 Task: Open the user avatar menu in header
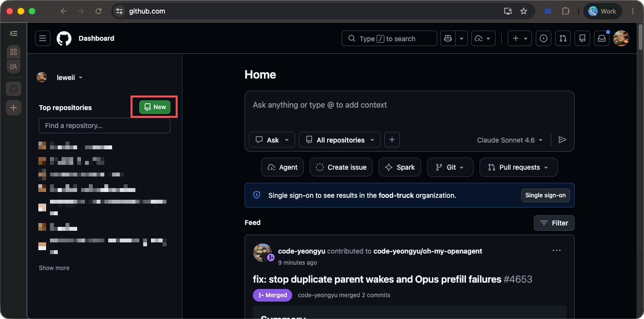tap(621, 38)
